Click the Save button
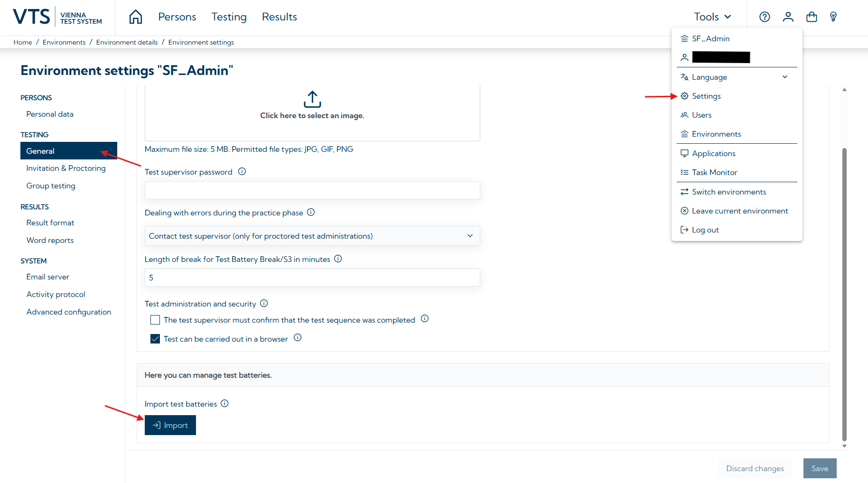The width and height of the screenshot is (868, 483). point(820,468)
